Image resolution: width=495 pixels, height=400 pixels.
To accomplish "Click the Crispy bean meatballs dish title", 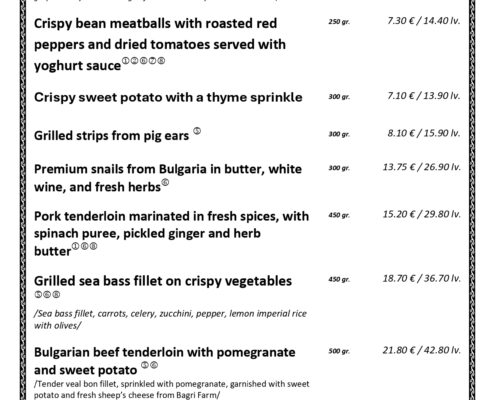I will tap(160, 44).
